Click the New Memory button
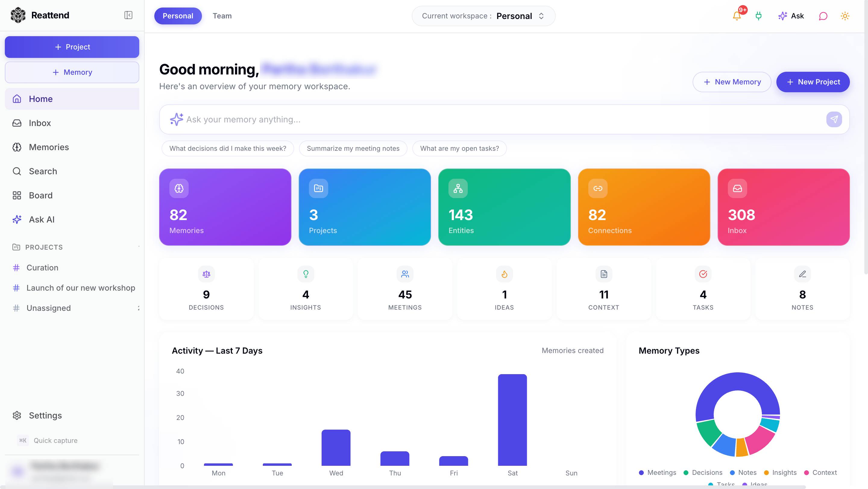This screenshot has height=489, width=868. pyautogui.click(x=731, y=82)
